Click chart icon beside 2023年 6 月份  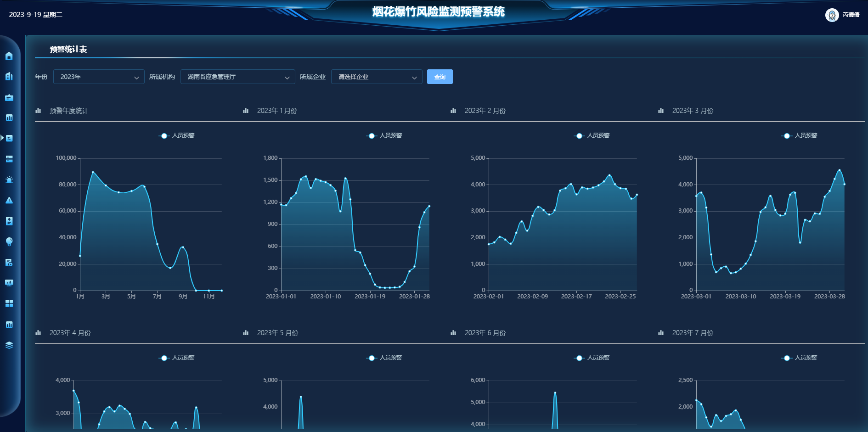point(453,333)
